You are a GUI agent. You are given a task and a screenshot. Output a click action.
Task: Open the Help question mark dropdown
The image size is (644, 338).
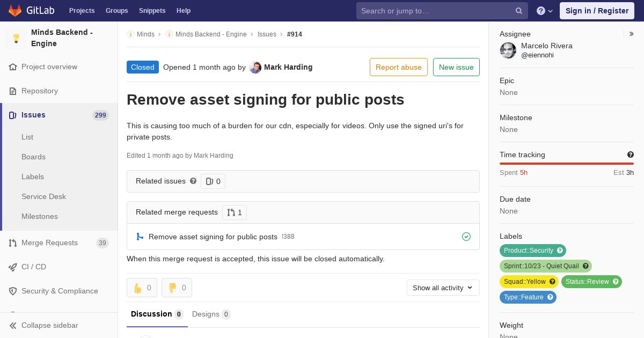pos(545,11)
